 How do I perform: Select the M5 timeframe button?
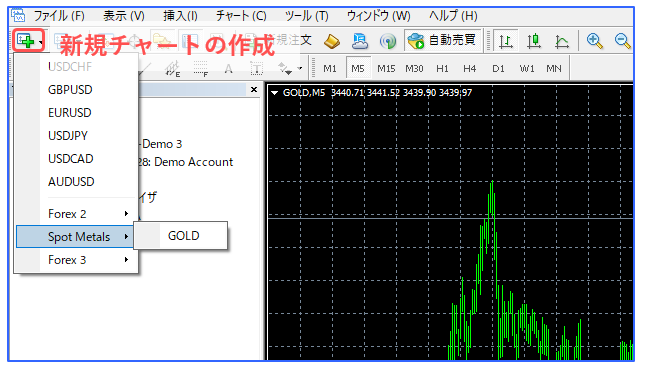coord(358,69)
